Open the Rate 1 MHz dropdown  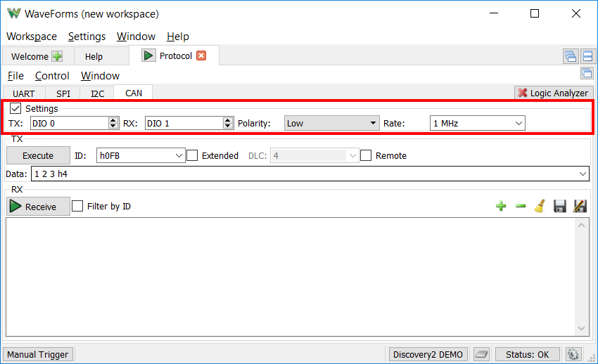click(478, 123)
